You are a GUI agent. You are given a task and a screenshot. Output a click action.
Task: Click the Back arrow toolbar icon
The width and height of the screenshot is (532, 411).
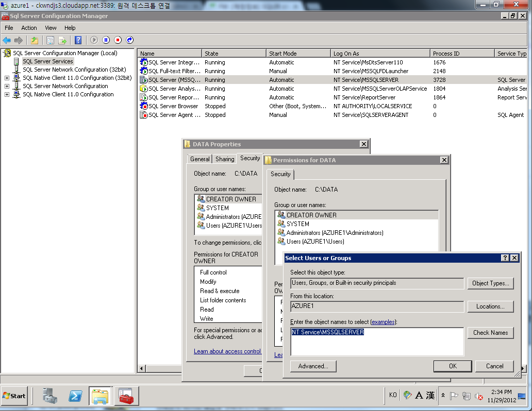[x=7, y=40]
